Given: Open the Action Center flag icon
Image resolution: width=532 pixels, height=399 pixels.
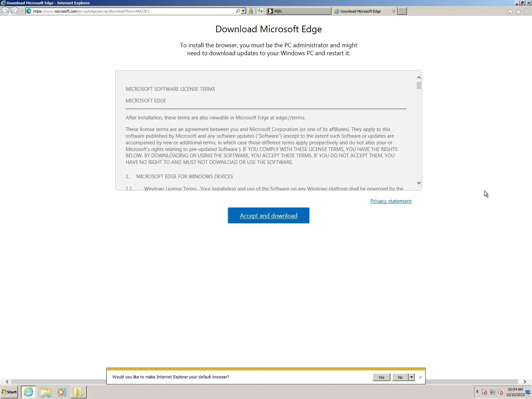Looking at the screenshot, I should coord(484,392).
